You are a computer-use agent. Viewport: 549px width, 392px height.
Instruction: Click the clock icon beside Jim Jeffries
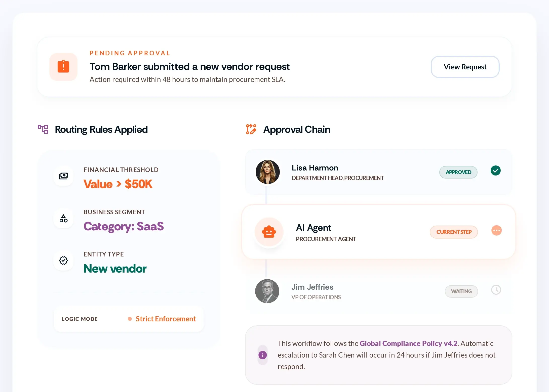[x=496, y=290]
